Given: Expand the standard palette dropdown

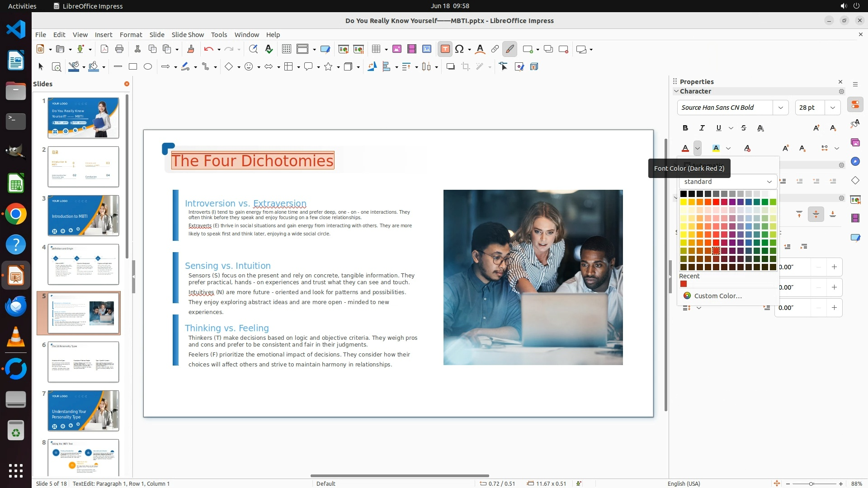Looking at the screenshot, I should click(769, 182).
